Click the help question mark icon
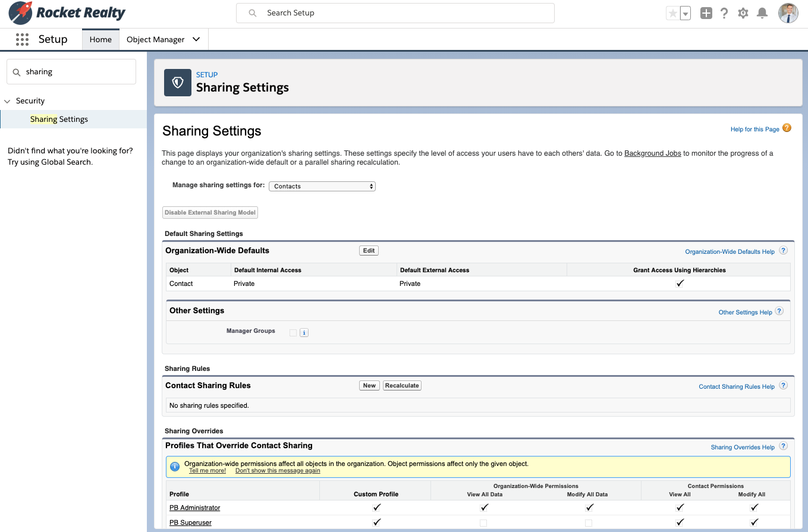Viewport: 808px width, 532px height. pos(724,12)
